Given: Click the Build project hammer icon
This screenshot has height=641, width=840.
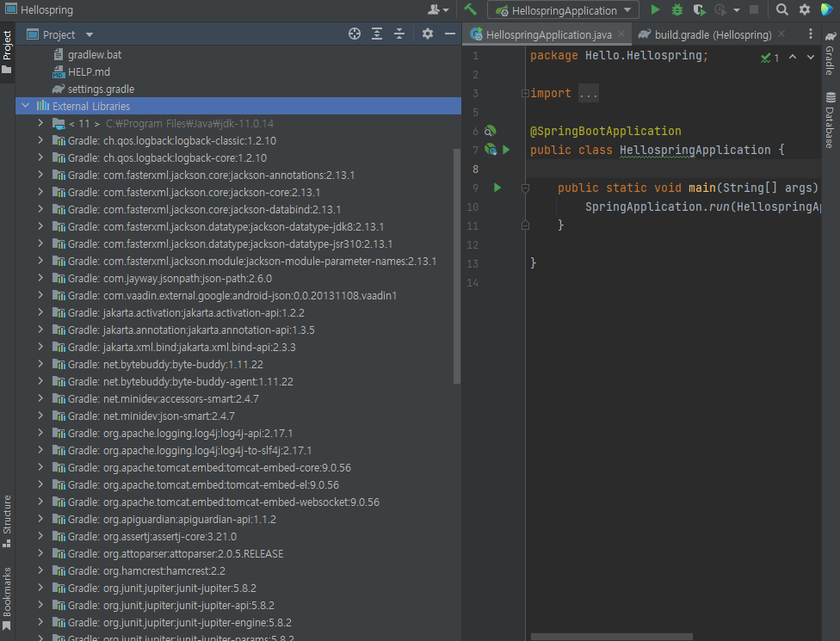Looking at the screenshot, I should coord(471,9).
